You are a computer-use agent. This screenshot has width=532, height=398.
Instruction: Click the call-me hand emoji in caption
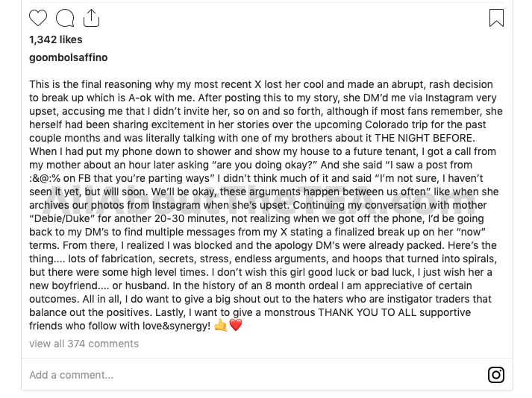point(221,326)
